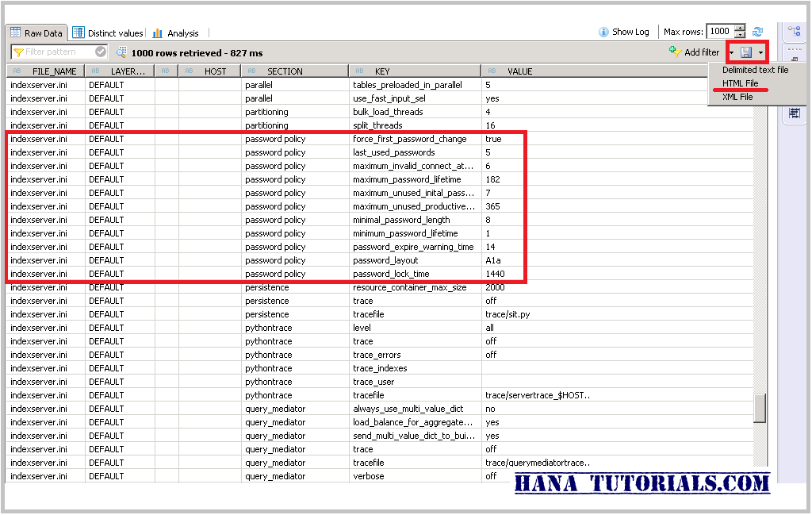Click the Add filter button

click(702, 52)
